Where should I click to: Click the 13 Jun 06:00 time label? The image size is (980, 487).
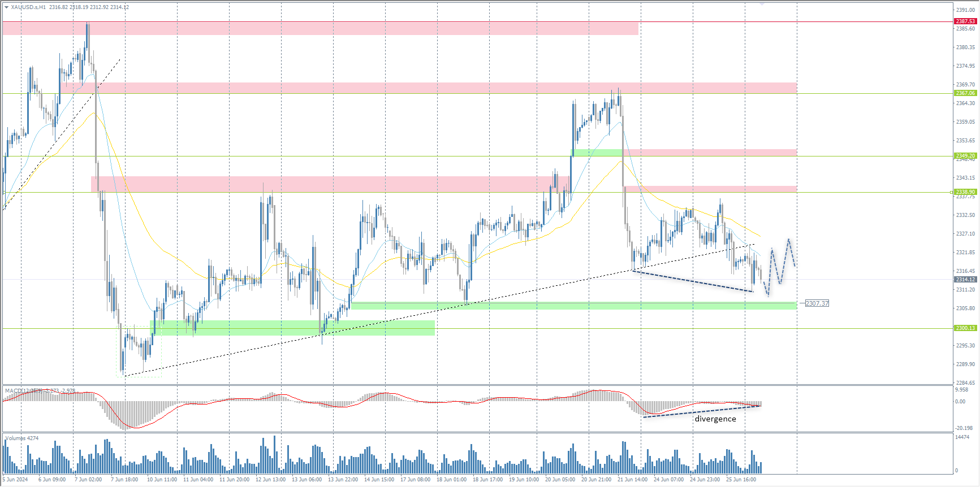point(306,480)
